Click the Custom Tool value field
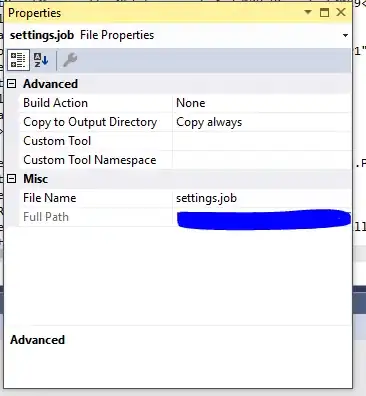Screen dimensions: 366x396 262,141
